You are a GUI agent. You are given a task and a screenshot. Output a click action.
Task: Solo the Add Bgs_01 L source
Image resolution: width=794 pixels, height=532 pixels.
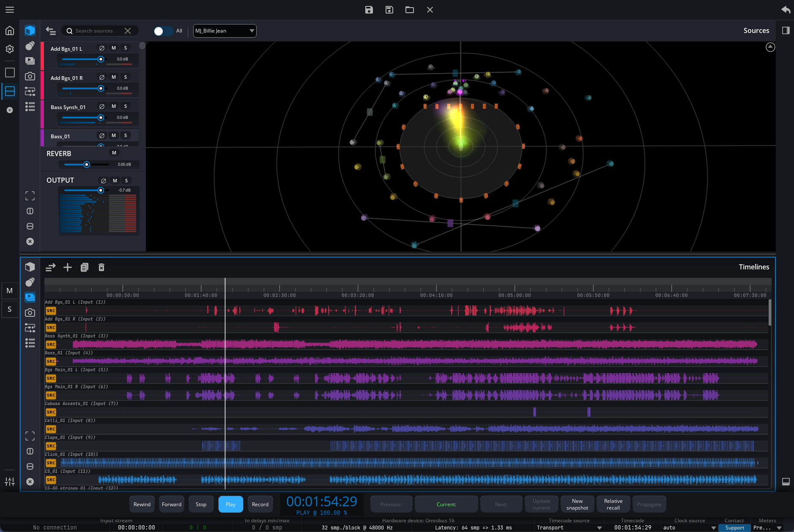(125, 48)
